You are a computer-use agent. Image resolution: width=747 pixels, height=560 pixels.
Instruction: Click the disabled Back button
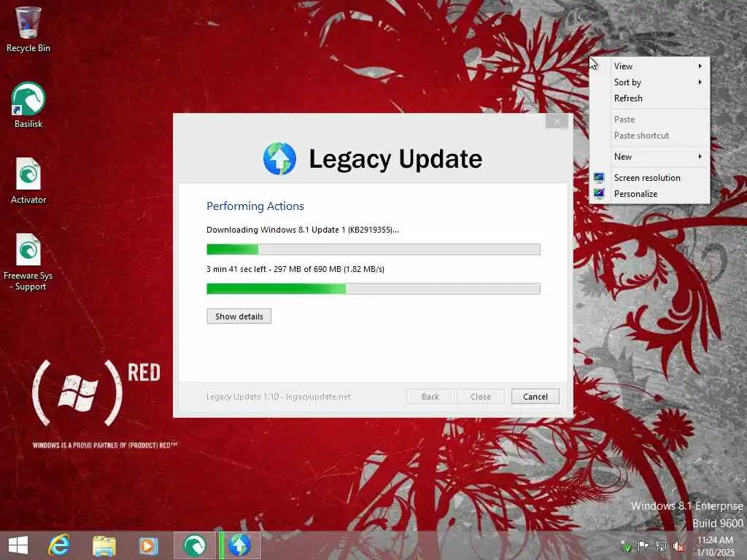[430, 397]
